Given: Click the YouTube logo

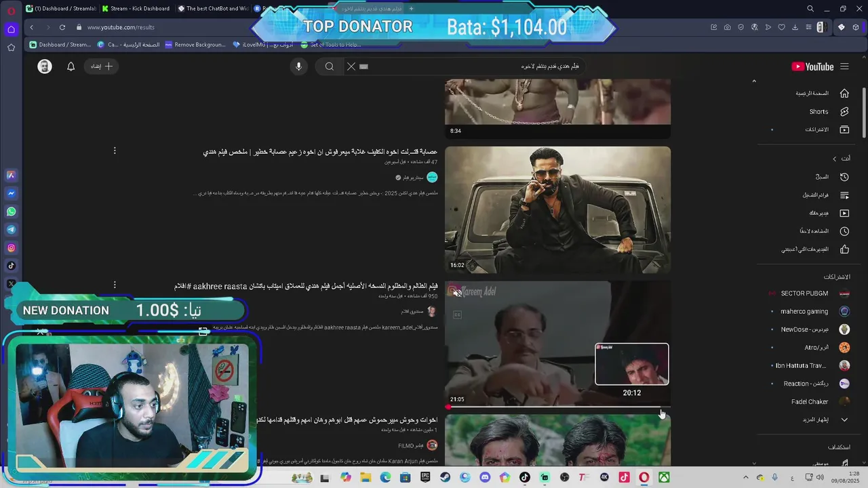Looking at the screenshot, I should pyautogui.click(x=812, y=66).
